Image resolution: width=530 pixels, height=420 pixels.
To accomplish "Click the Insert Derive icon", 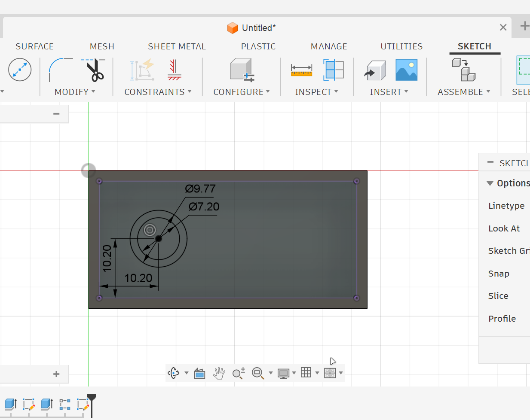I will [x=375, y=70].
